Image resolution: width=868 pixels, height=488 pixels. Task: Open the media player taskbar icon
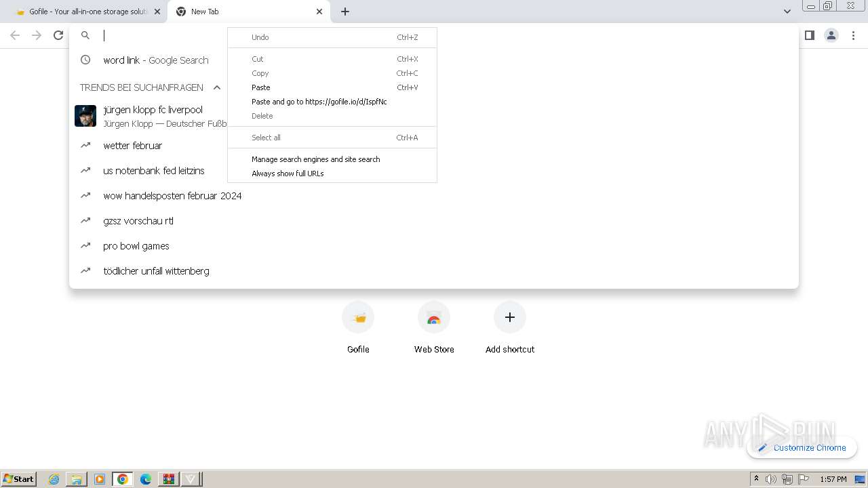100,479
